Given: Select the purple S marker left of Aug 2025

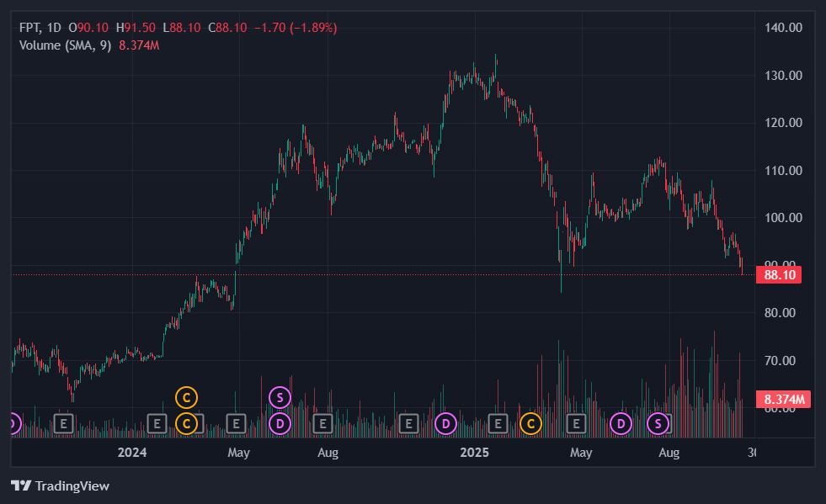Looking at the screenshot, I should pyautogui.click(x=658, y=423).
